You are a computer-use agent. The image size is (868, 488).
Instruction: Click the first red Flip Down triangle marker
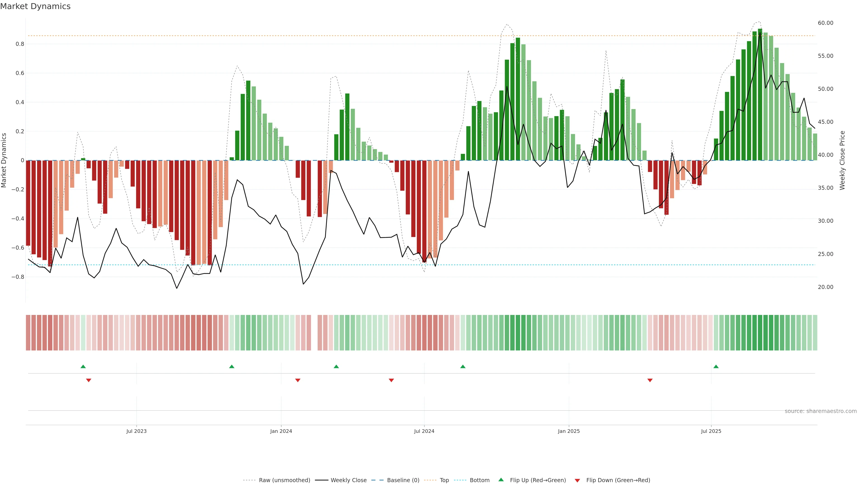point(89,380)
